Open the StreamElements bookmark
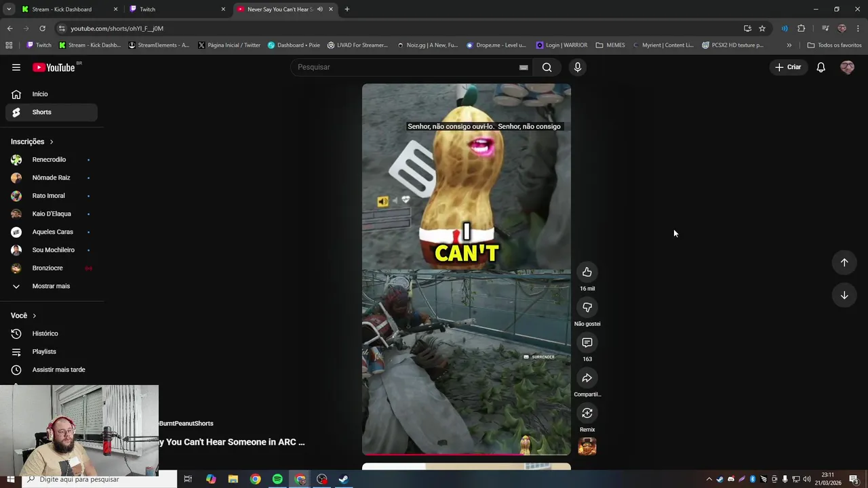Screen dimensions: 868x488 158,45
